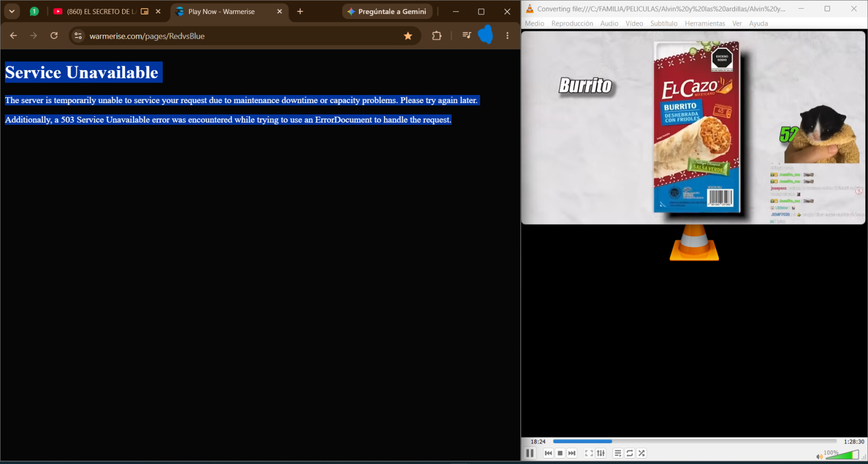Pause playback in VLC
Screen dimensions: 868x464
pos(530,453)
